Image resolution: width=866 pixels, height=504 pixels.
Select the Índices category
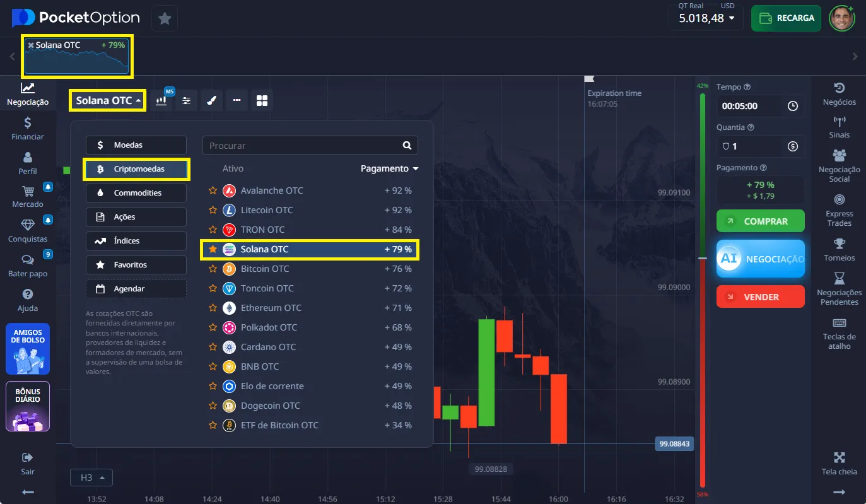[x=136, y=241]
